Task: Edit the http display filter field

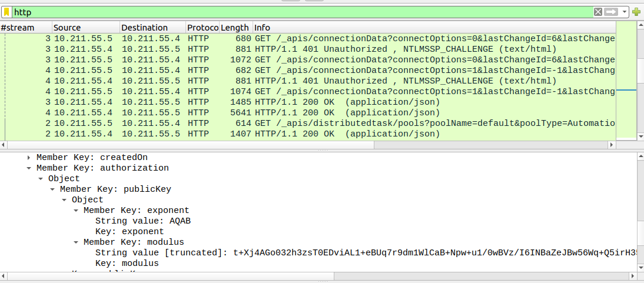Action: click(303, 12)
